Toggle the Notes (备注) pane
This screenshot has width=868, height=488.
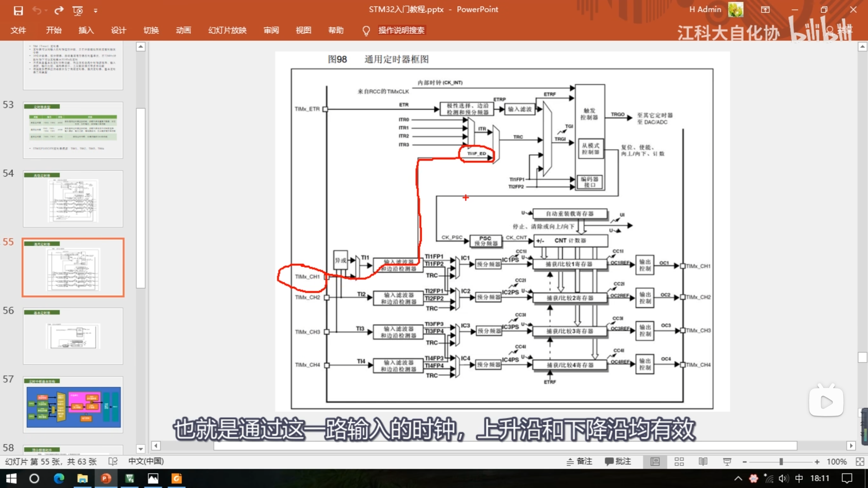[579, 461]
